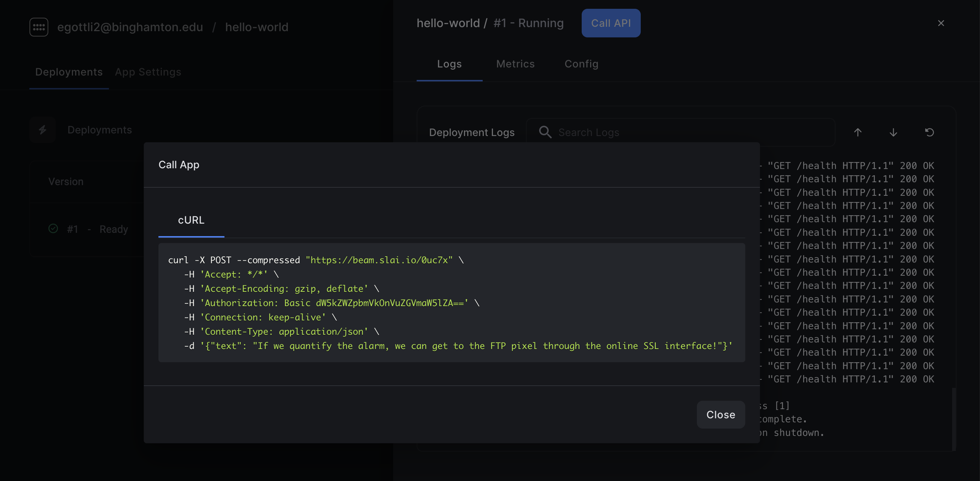
Task: Refresh deployment logs with reload icon
Action: [929, 132]
